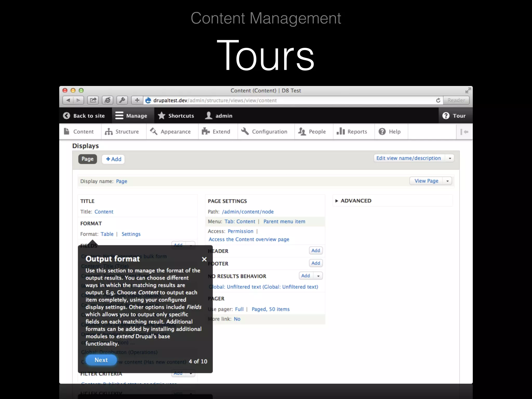Open the Shortcuts toolbar item

pyautogui.click(x=176, y=116)
